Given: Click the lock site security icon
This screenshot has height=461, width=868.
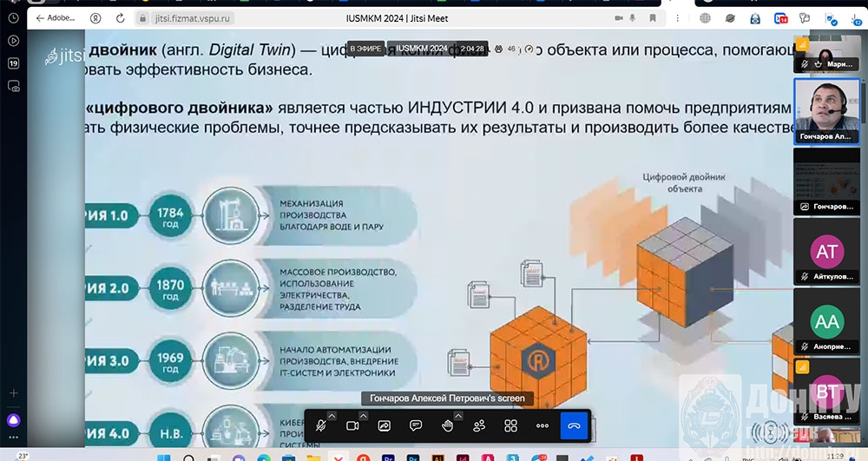Looking at the screenshot, I should pos(143,18).
